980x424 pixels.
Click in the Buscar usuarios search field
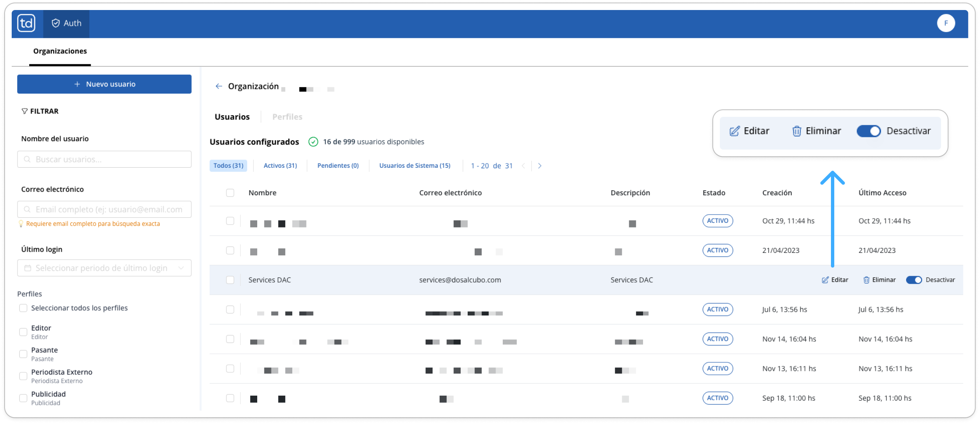click(104, 159)
